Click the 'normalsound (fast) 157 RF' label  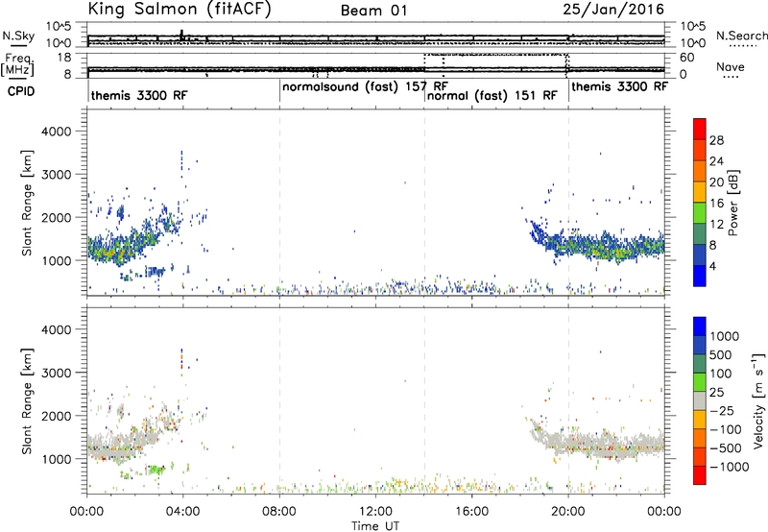[x=366, y=86]
